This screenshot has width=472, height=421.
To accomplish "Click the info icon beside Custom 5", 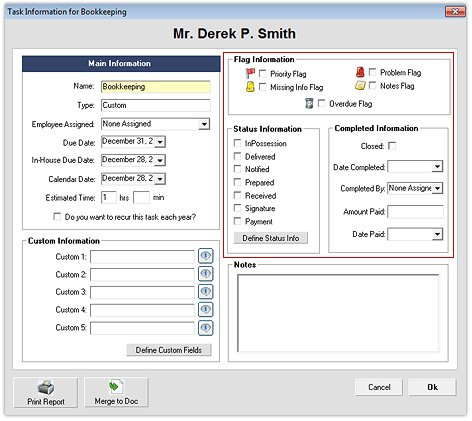I will pyautogui.click(x=206, y=328).
